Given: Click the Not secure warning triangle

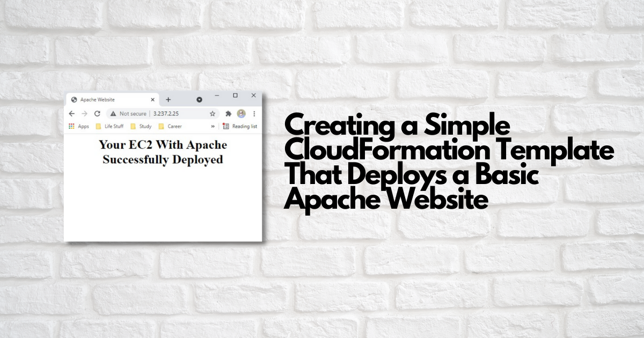Looking at the screenshot, I should [113, 114].
